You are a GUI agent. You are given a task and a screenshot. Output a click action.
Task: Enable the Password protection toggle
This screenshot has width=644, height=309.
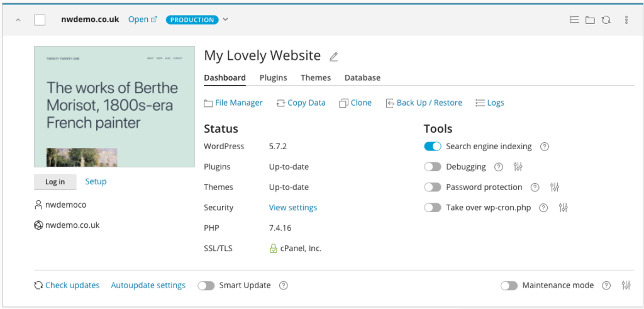pos(433,188)
